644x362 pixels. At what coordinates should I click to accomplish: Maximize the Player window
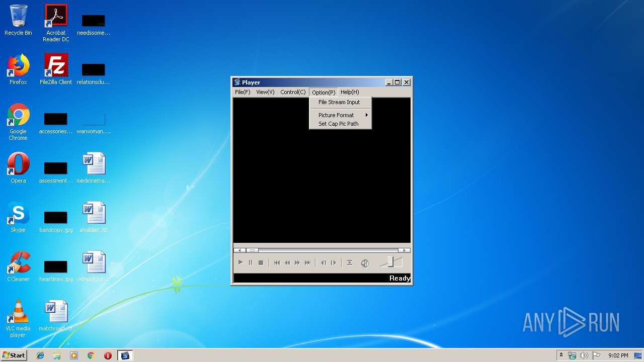point(397,82)
